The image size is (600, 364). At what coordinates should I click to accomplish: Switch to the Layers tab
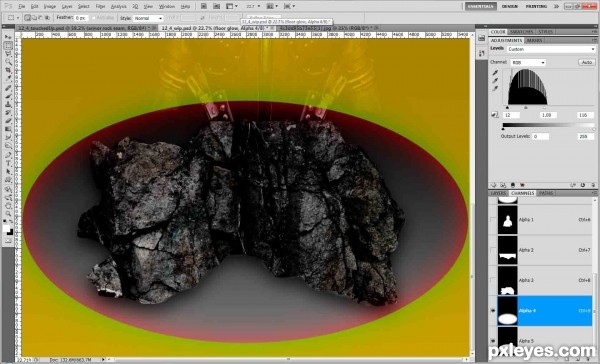click(x=499, y=193)
